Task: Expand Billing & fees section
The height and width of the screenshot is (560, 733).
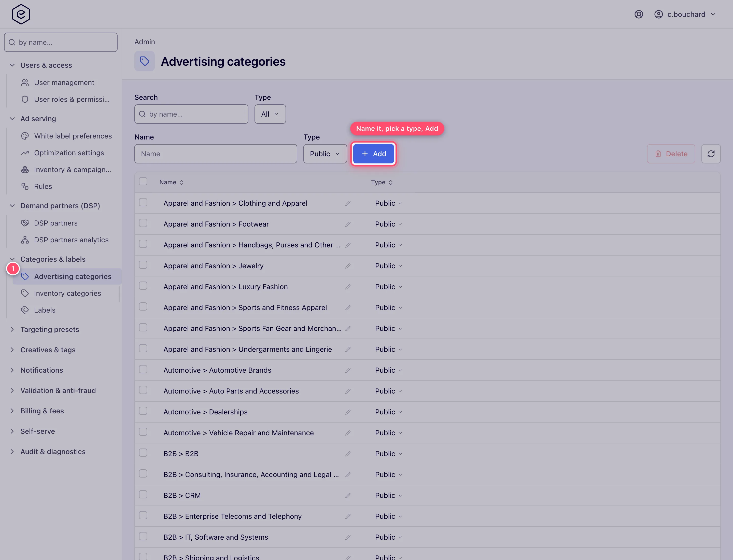Action: click(42, 411)
